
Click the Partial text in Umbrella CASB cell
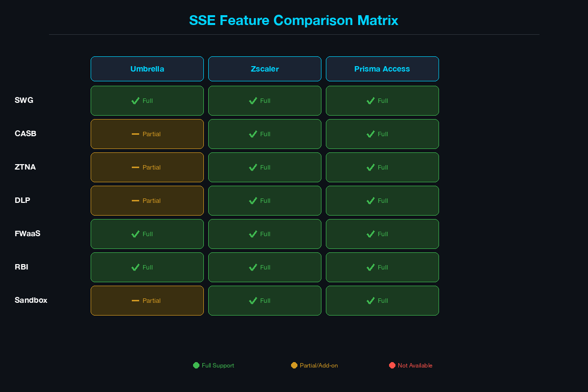(151, 134)
